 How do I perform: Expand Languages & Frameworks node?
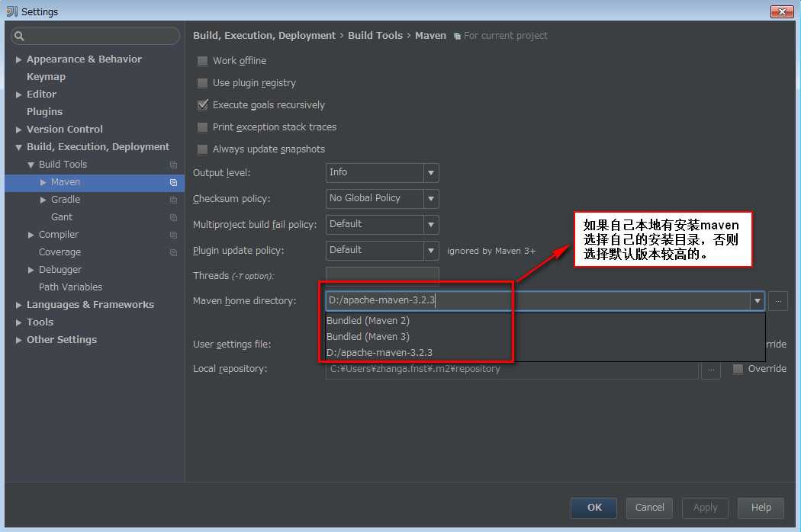[x=18, y=306]
